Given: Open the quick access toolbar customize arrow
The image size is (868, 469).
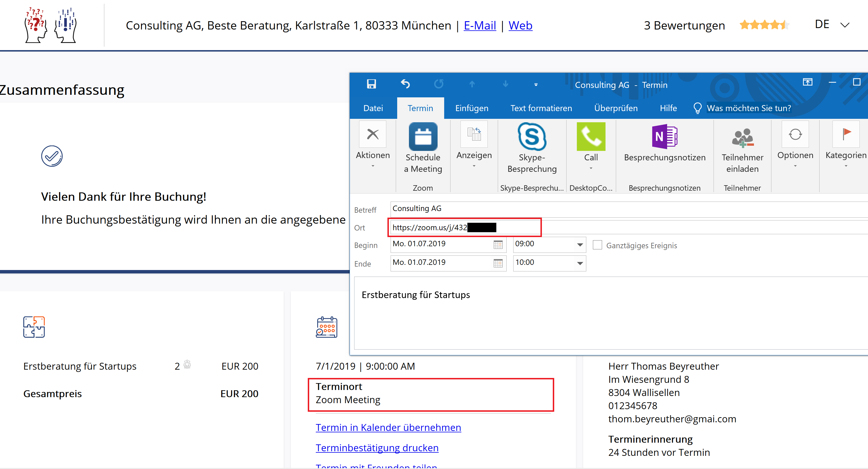Looking at the screenshot, I should [536, 85].
